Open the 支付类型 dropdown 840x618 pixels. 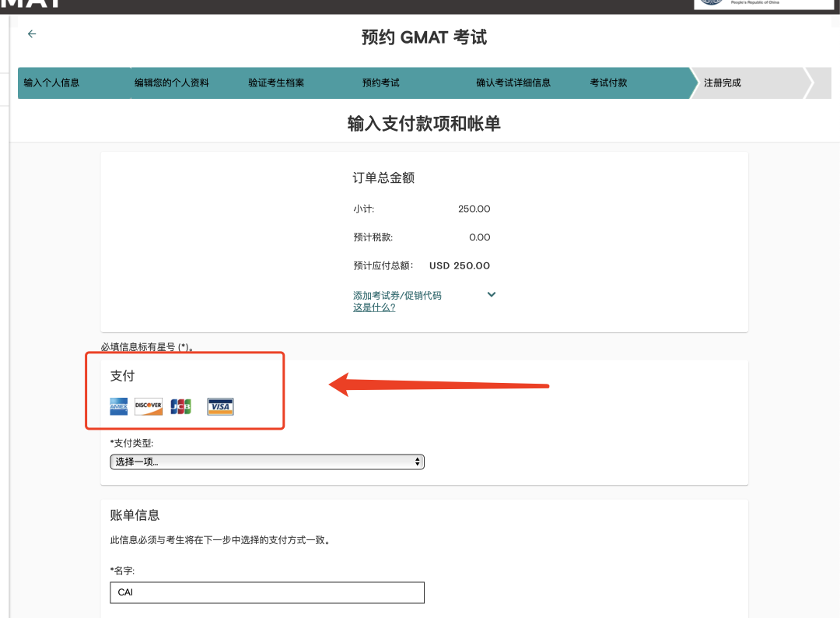click(x=267, y=462)
